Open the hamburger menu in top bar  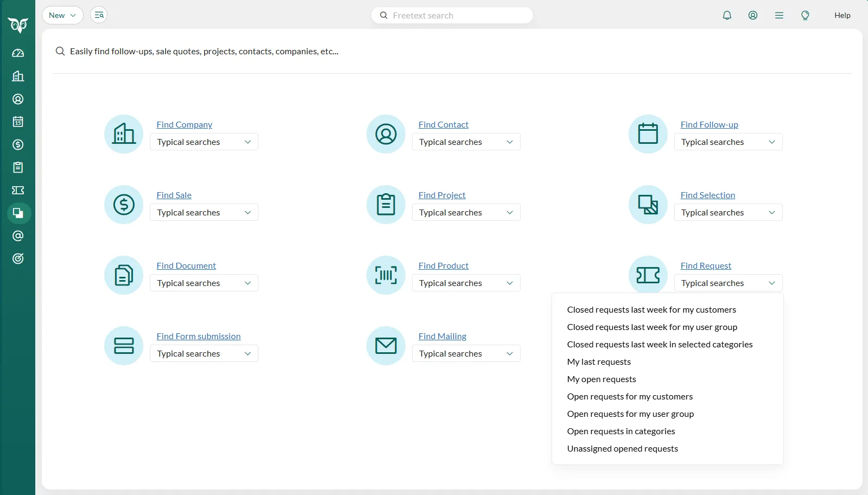point(779,15)
